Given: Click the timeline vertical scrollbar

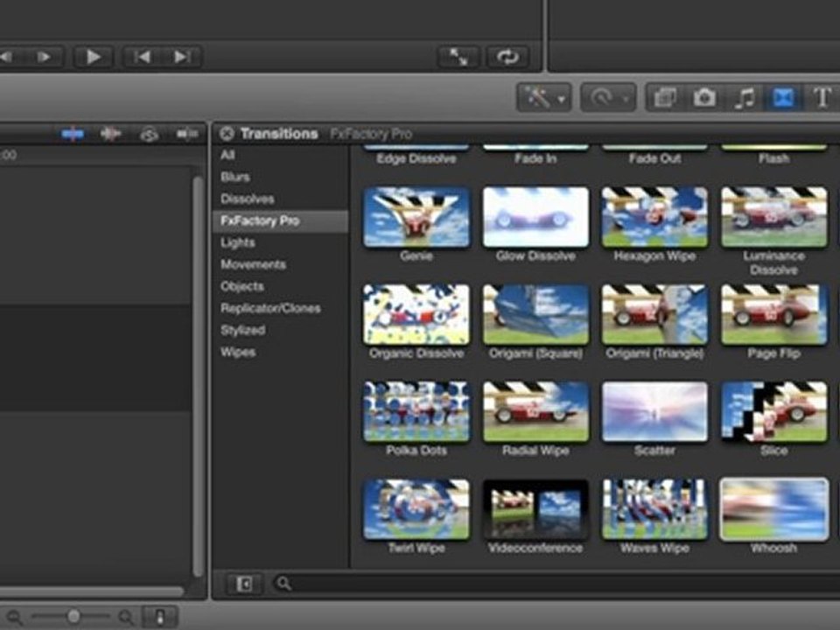Looking at the screenshot, I should tap(198, 376).
